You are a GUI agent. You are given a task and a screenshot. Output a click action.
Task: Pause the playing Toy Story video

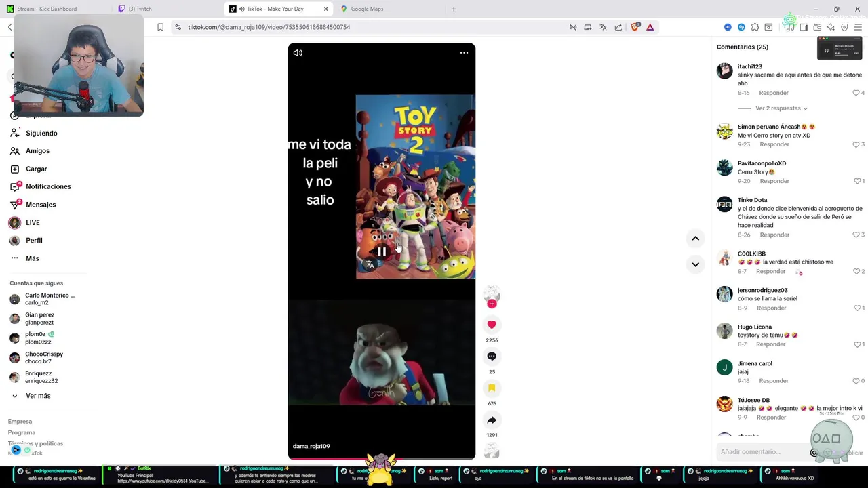click(x=382, y=251)
